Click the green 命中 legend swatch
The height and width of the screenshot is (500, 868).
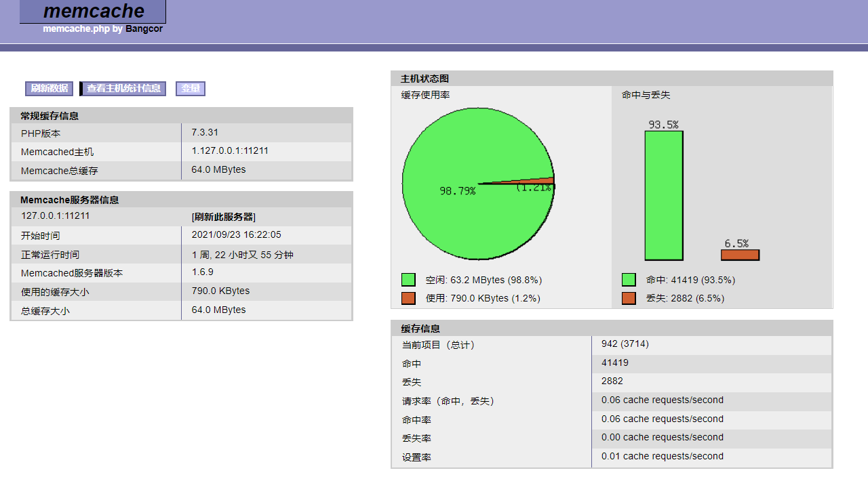click(629, 280)
